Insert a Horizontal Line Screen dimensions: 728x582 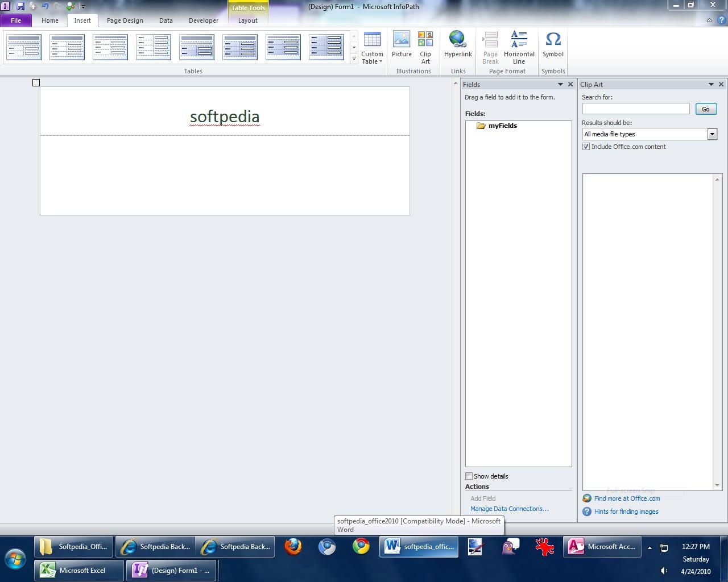pos(519,47)
